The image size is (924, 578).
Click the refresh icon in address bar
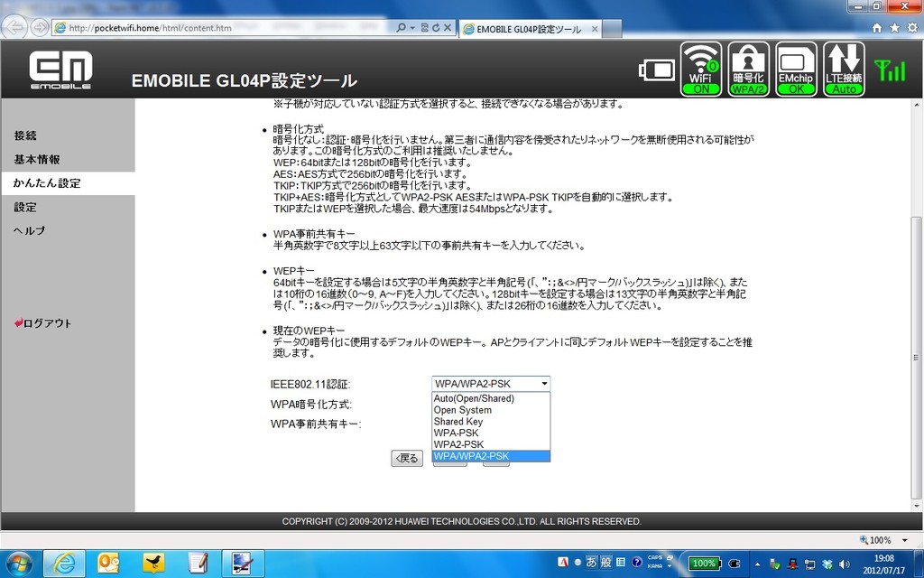coord(436,28)
